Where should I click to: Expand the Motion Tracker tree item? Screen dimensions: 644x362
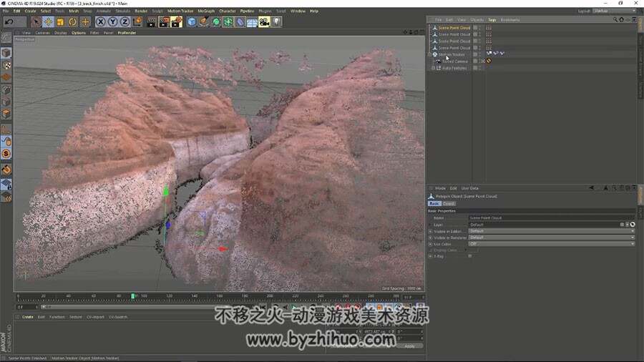430,54
